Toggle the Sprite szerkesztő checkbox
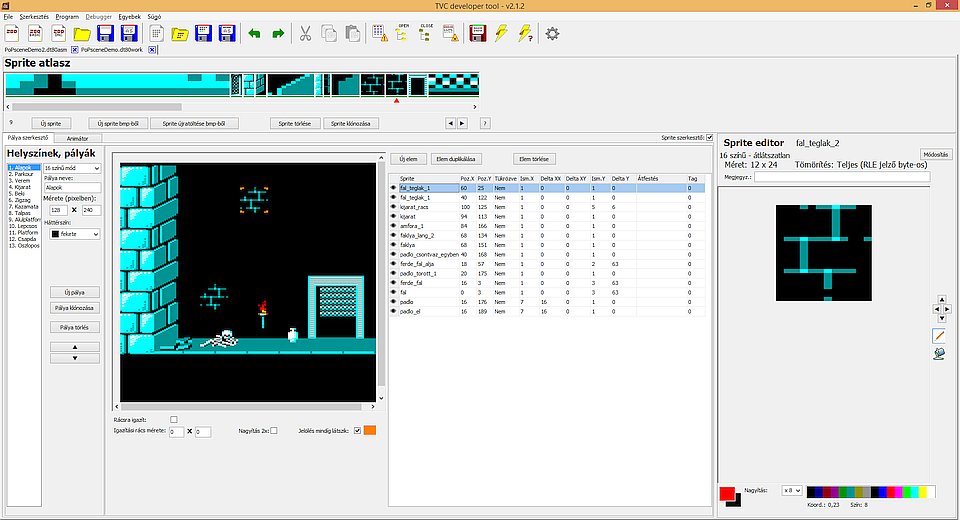 click(710, 138)
